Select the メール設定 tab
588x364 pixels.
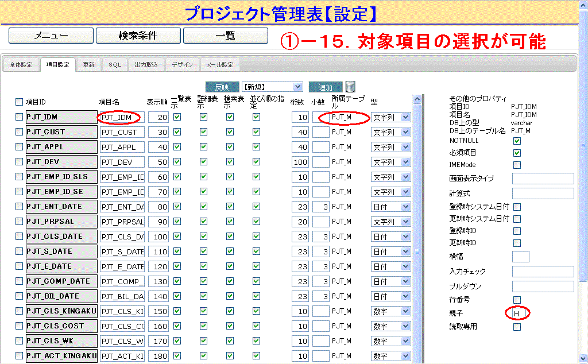220,65
